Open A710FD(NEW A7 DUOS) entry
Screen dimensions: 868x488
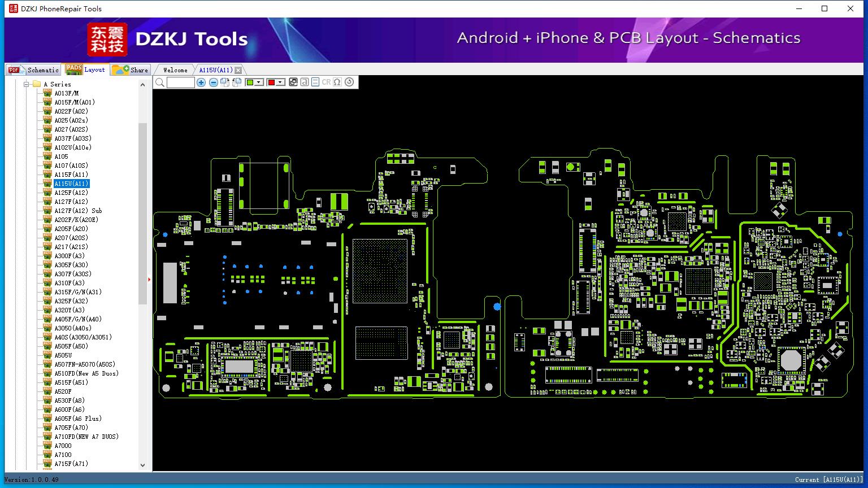tap(86, 437)
